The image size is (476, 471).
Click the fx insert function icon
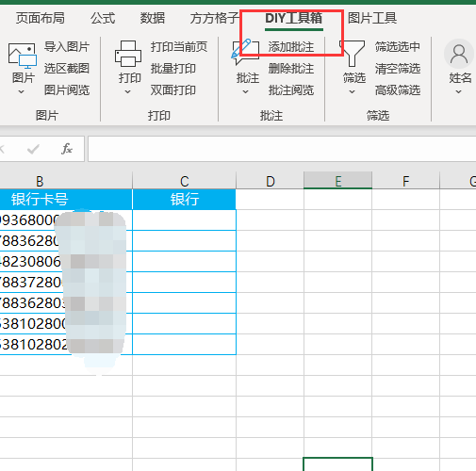tap(67, 149)
